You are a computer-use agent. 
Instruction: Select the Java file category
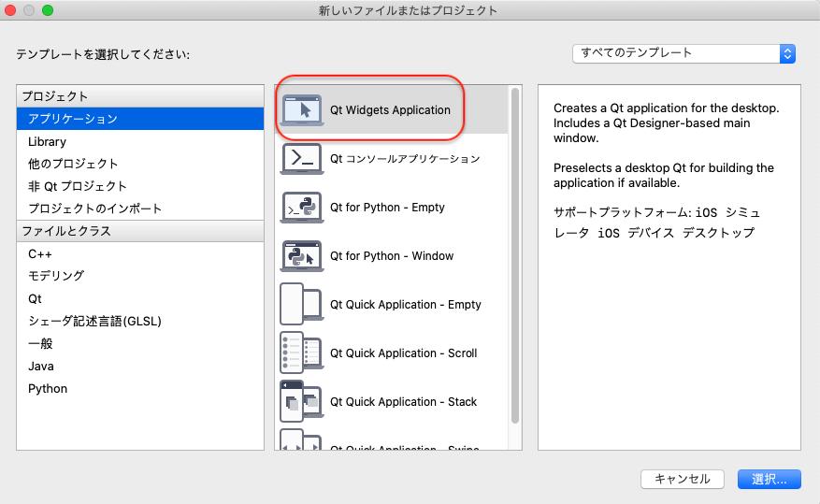(x=140, y=366)
